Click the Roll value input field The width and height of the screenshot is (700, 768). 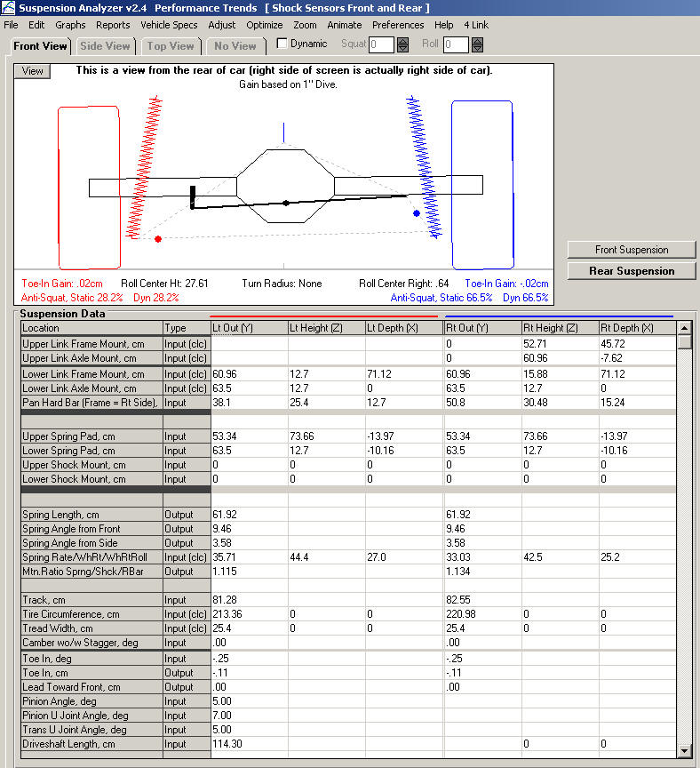[x=456, y=44]
